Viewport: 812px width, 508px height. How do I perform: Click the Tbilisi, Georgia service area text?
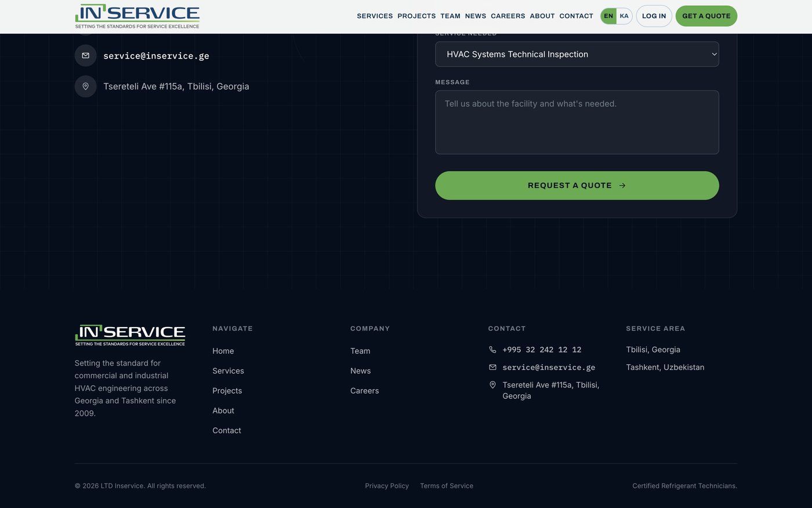653,350
